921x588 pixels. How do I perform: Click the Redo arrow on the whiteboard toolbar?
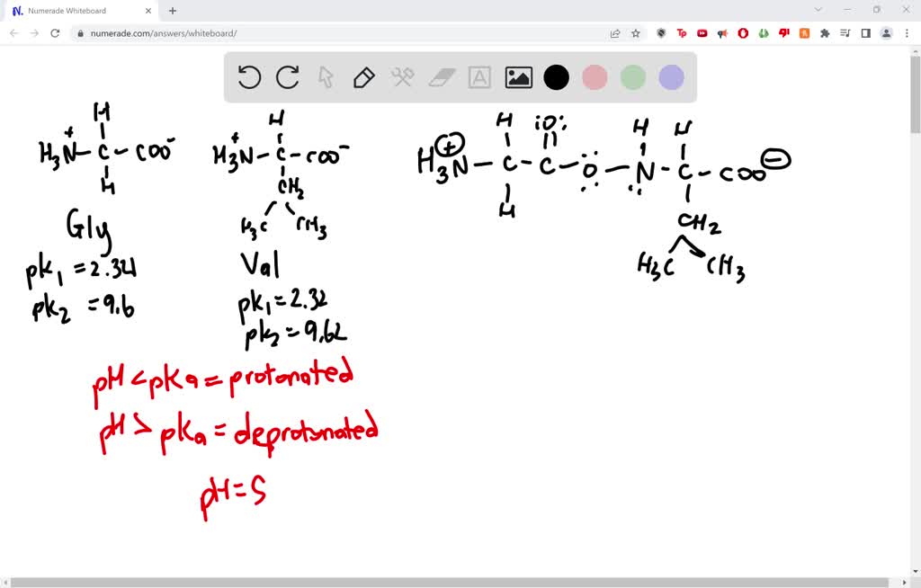[287, 77]
